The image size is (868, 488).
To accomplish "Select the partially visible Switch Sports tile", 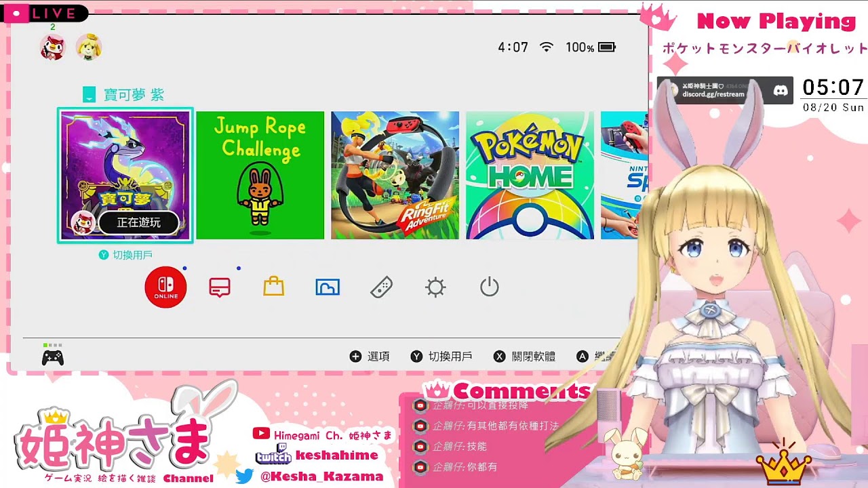I will pos(624,175).
